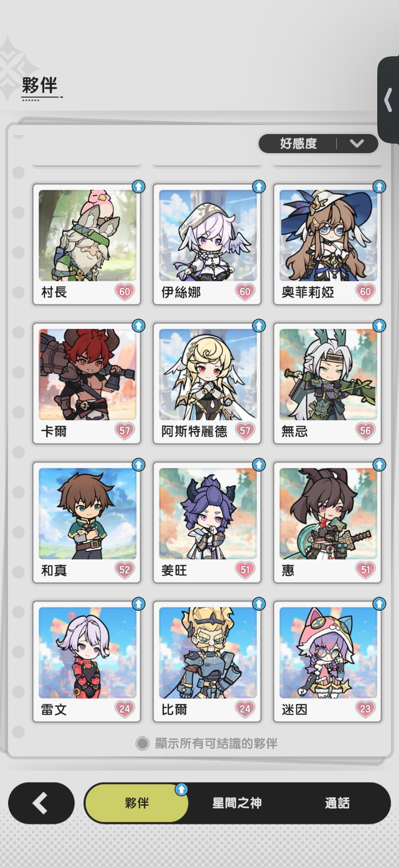Select 比爾 companion card
Viewport: 399px width, 868px height.
pos(207,661)
